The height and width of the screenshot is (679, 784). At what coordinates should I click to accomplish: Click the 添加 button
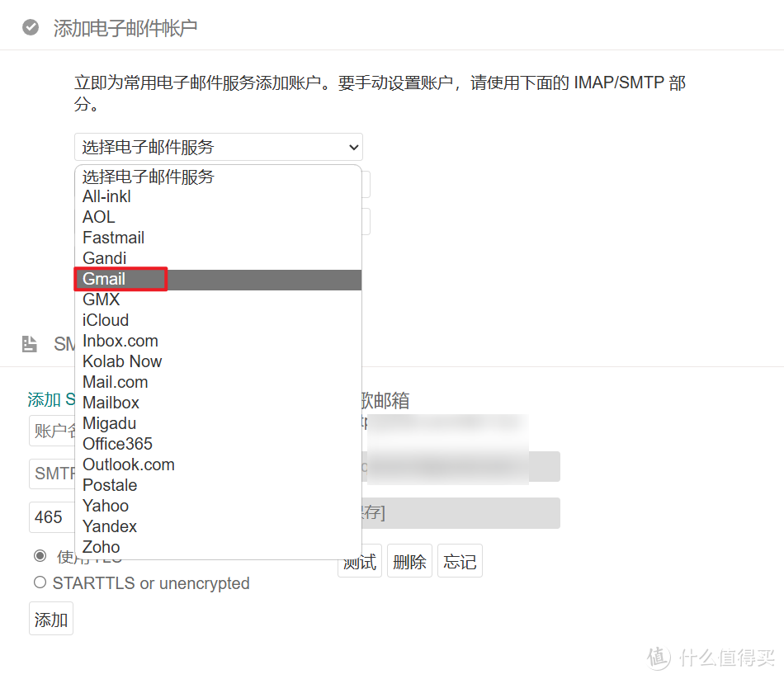[x=51, y=619]
